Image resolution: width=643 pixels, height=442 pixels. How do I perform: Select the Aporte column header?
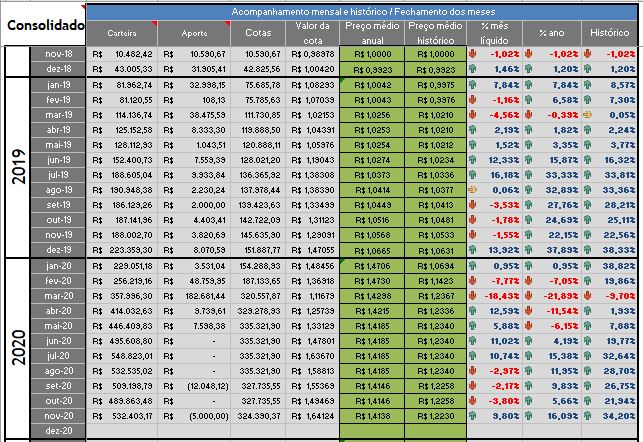(x=194, y=33)
